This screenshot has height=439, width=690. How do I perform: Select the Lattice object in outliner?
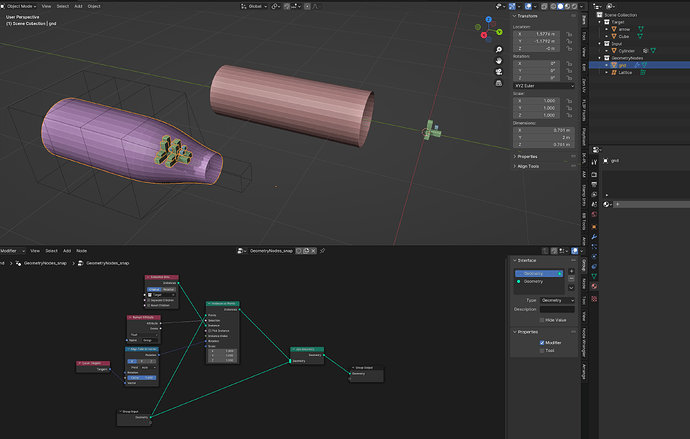625,72
